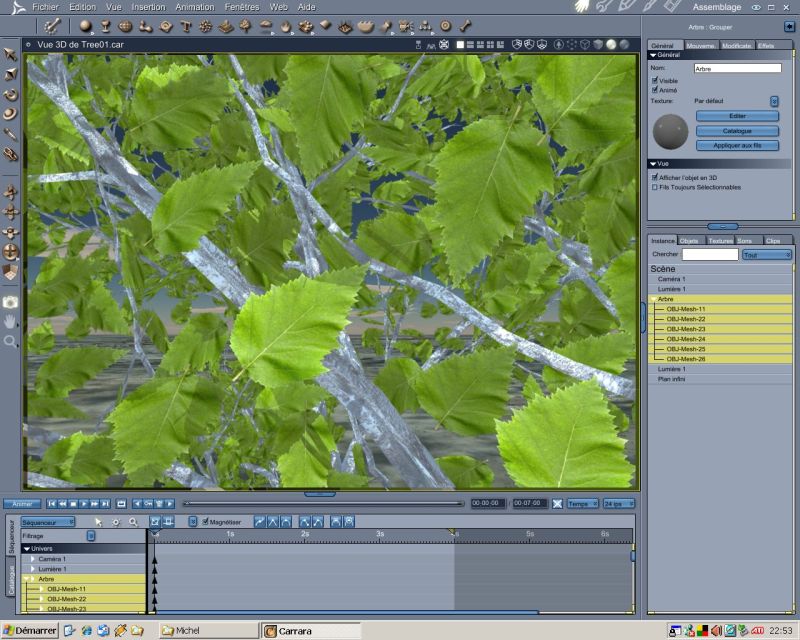This screenshot has height=640, width=800.
Task: Open the Tout filter dropdown
Action: pyautogui.click(x=767, y=255)
